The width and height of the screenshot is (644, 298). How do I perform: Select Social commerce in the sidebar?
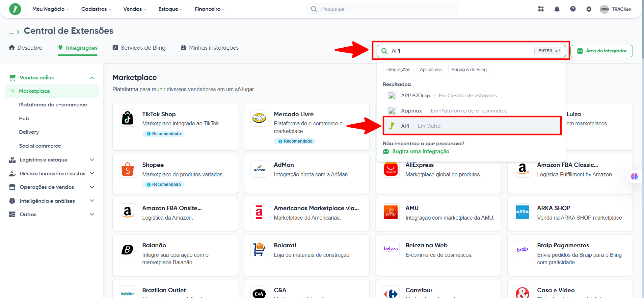40,146
